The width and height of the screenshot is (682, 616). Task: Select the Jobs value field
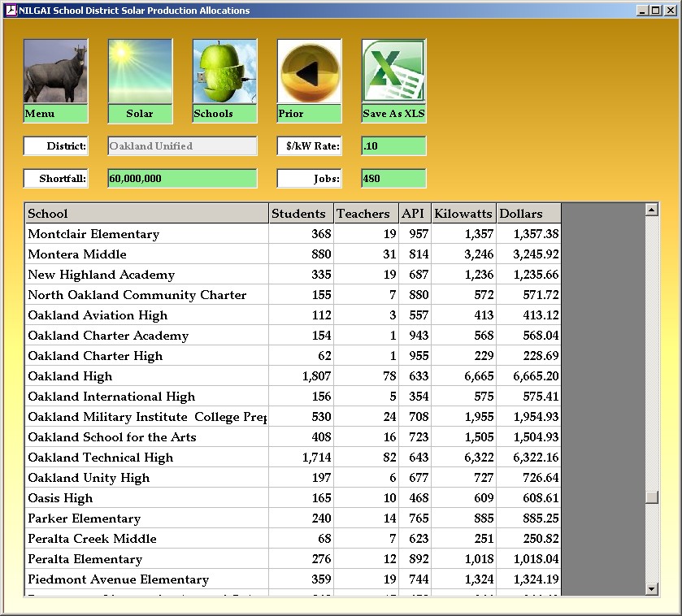(393, 179)
